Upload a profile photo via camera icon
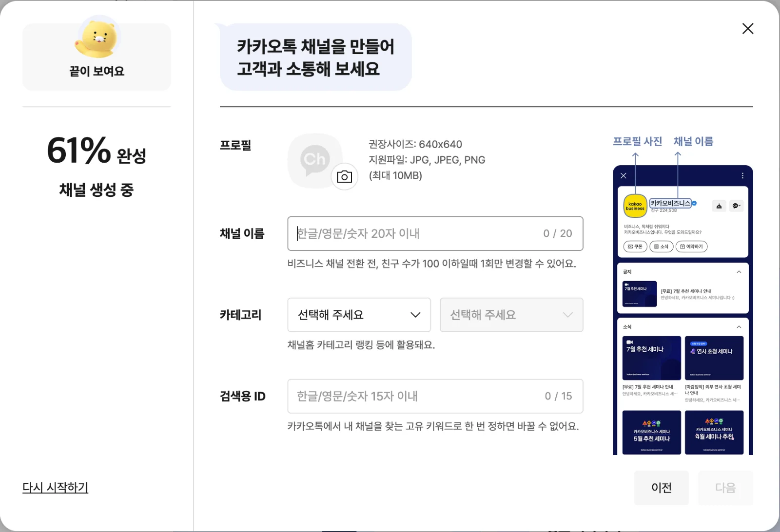 345,176
